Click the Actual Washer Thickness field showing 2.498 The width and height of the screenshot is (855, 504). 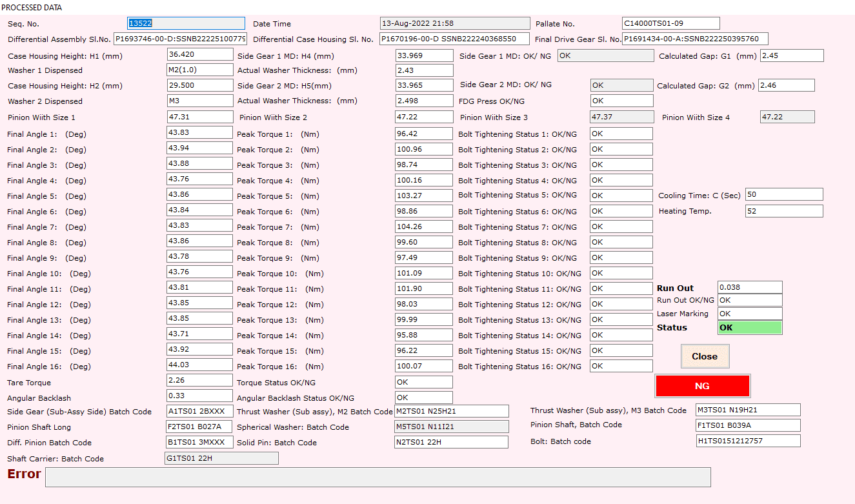[425, 101]
